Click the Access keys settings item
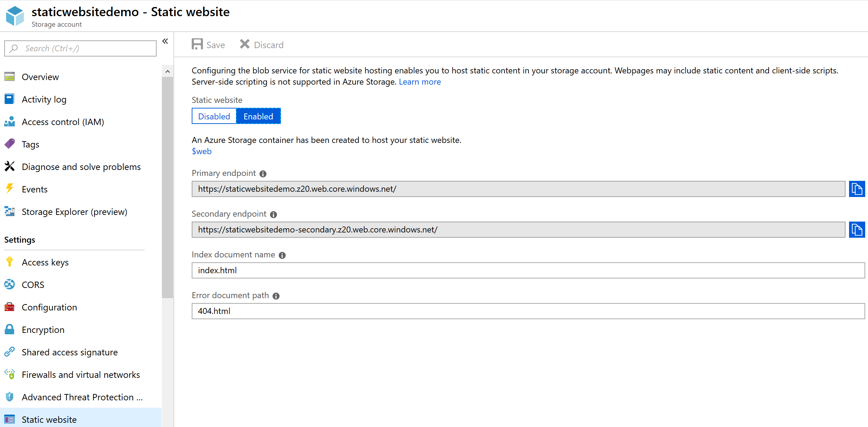This screenshot has width=868, height=427. point(46,262)
